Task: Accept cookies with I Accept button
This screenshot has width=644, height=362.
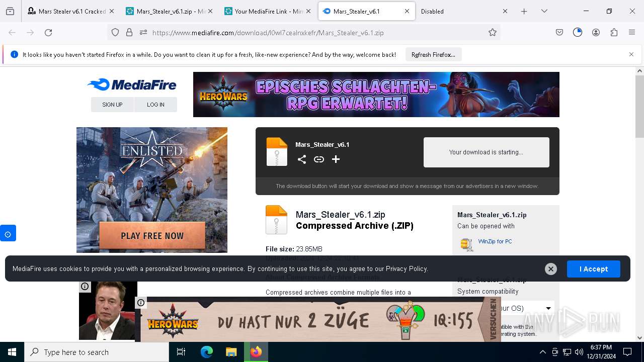Action: pyautogui.click(x=594, y=269)
